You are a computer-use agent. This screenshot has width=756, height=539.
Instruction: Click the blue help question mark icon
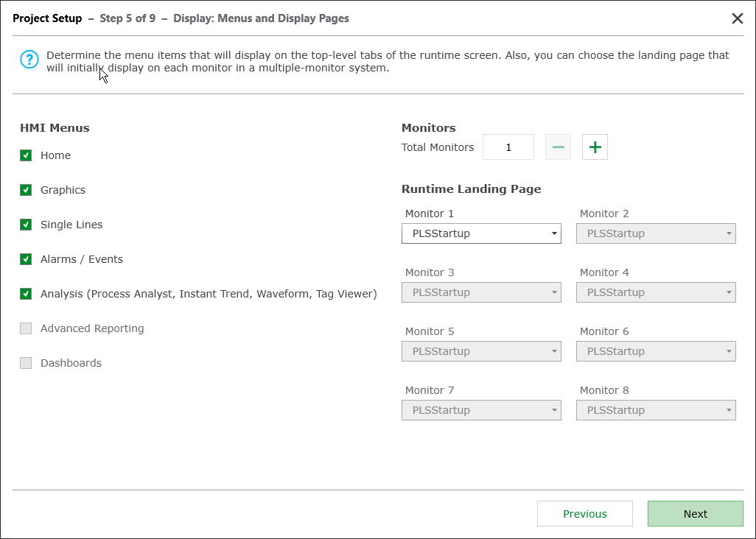point(29,60)
